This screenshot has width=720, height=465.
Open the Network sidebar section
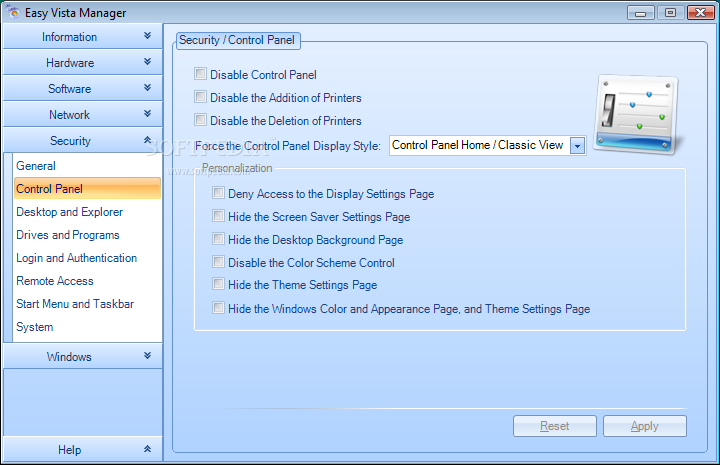click(83, 114)
